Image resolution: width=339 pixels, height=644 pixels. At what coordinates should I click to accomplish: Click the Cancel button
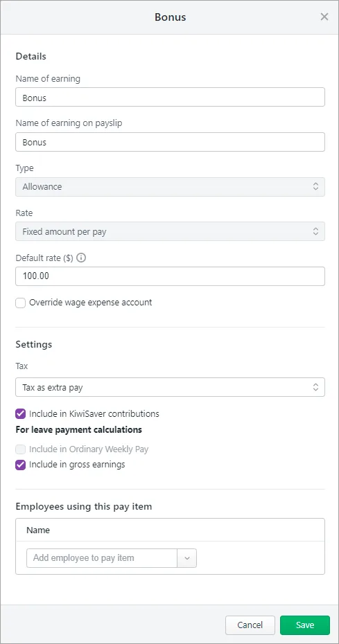coord(250,625)
